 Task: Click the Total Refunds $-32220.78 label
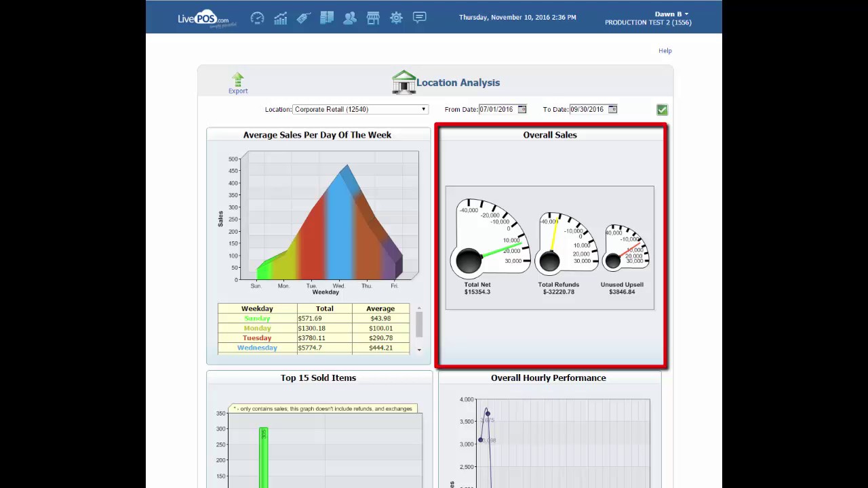pyautogui.click(x=559, y=289)
